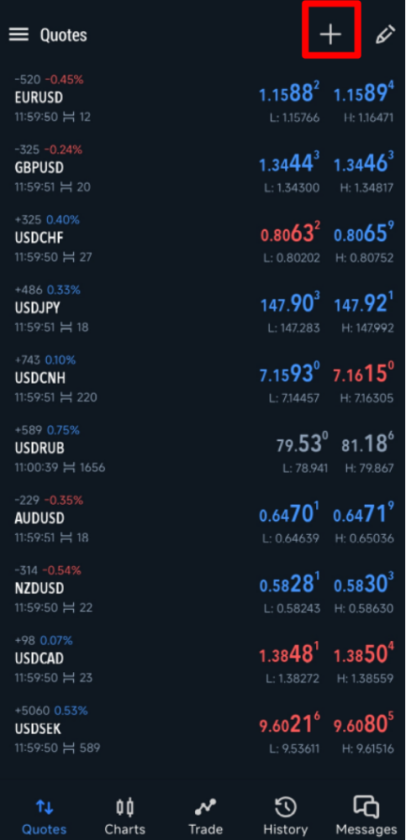Select the USDSEK quote row
Image resolution: width=406 pixels, height=840 pixels.
[203, 729]
